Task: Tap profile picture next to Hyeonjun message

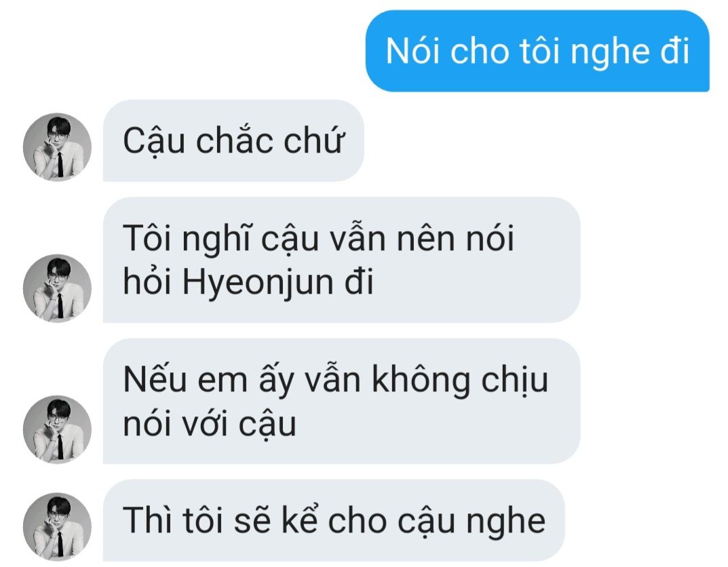Action: point(57,288)
